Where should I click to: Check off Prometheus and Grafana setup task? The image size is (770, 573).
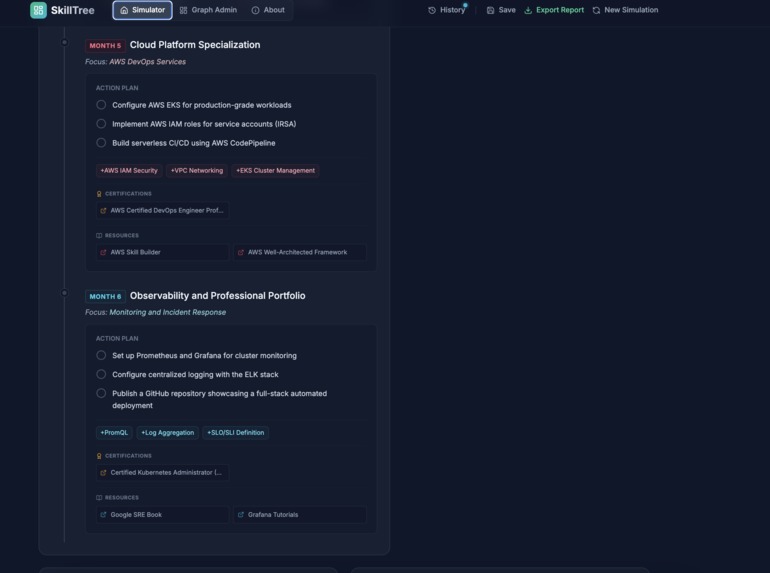pos(101,355)
